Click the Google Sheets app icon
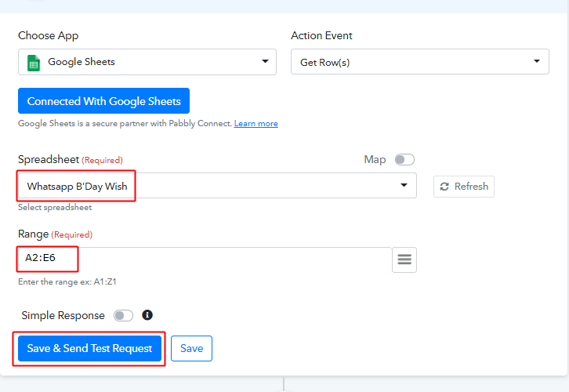 34,63
